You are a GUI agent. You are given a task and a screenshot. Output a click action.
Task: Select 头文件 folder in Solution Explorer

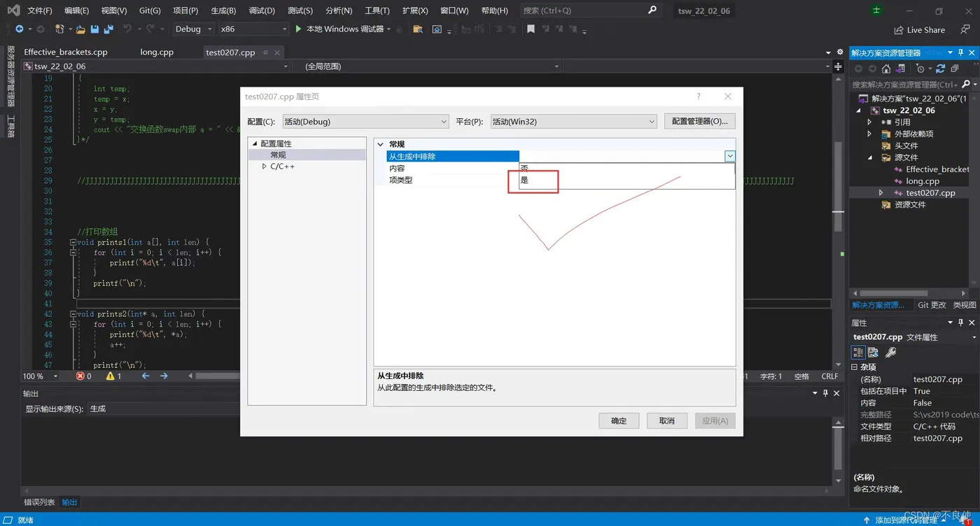click(906, 145)
